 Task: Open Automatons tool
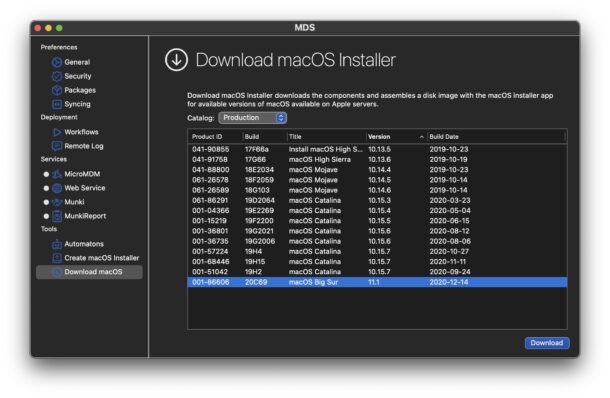[x=84, y=244]
